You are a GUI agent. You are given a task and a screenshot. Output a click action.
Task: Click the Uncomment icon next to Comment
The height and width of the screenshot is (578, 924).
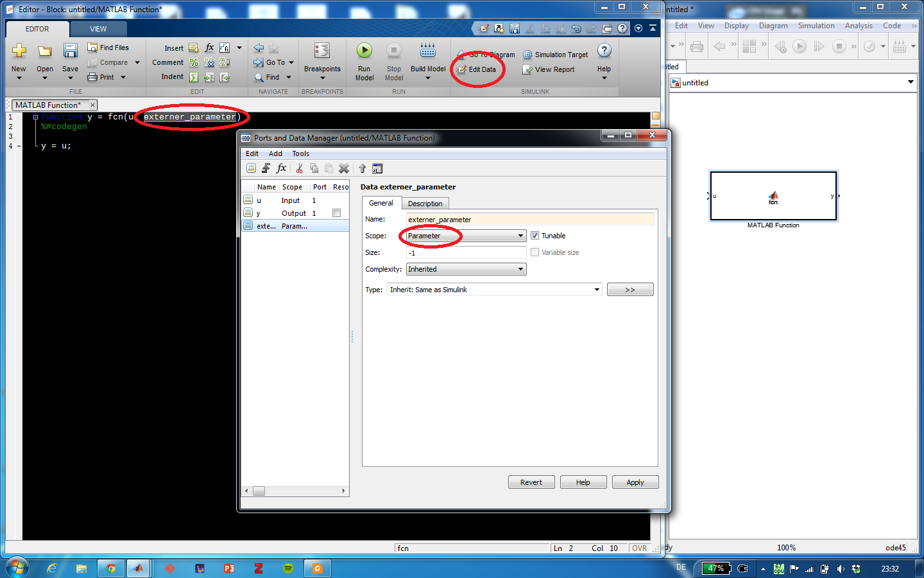(209, 62)
